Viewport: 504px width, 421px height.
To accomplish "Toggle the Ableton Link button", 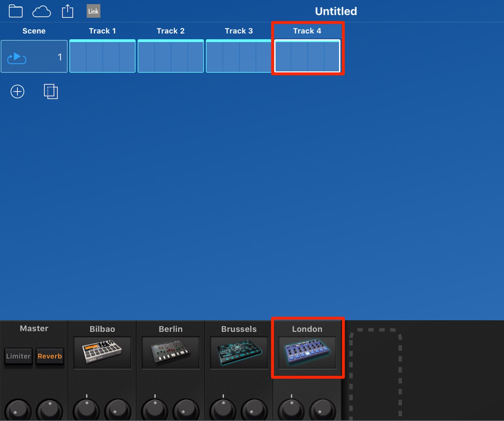I will [x=93, y=11].
